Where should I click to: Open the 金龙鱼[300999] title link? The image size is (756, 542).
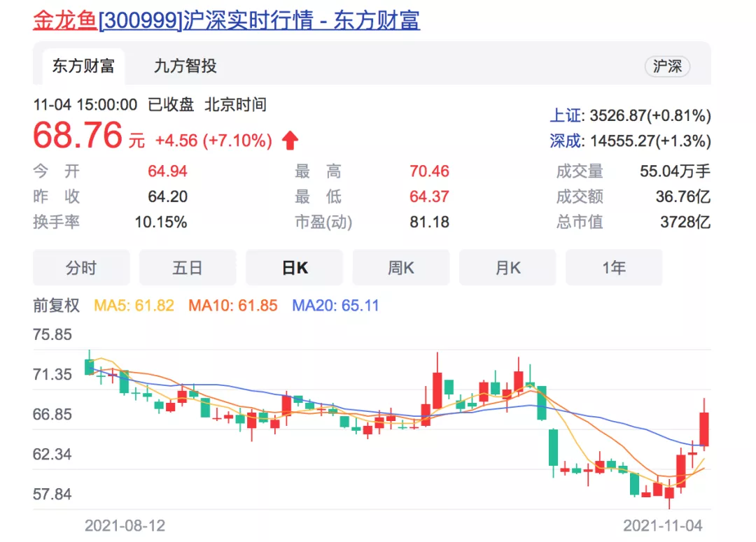(226, 20)
